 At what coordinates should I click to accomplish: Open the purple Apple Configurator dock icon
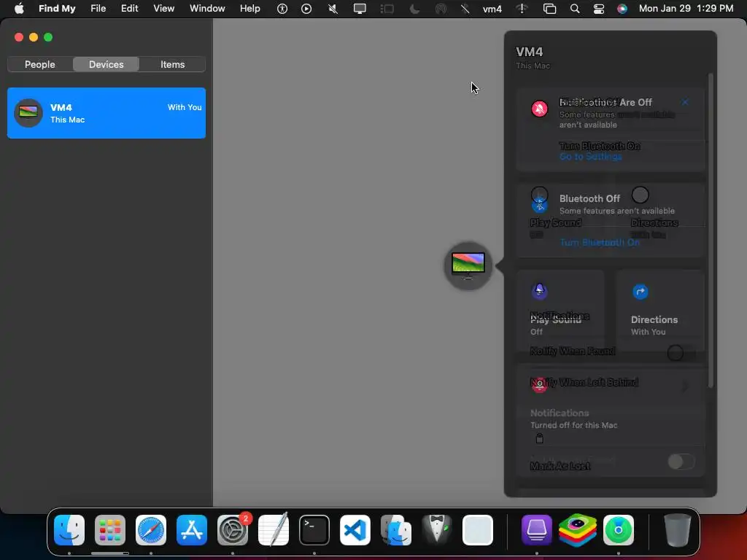tap(537, 530)
